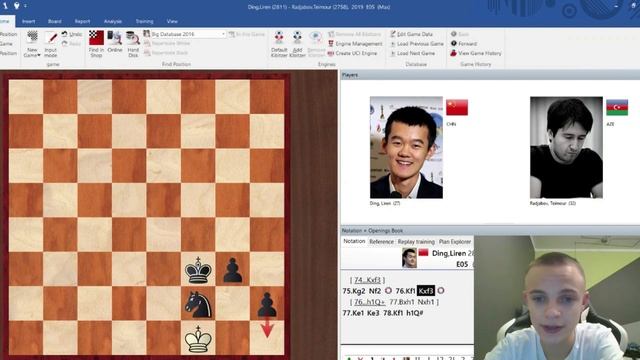Click Remove All Kibitzers
This screenshot has width=640, height=360.
coord(354,34)
